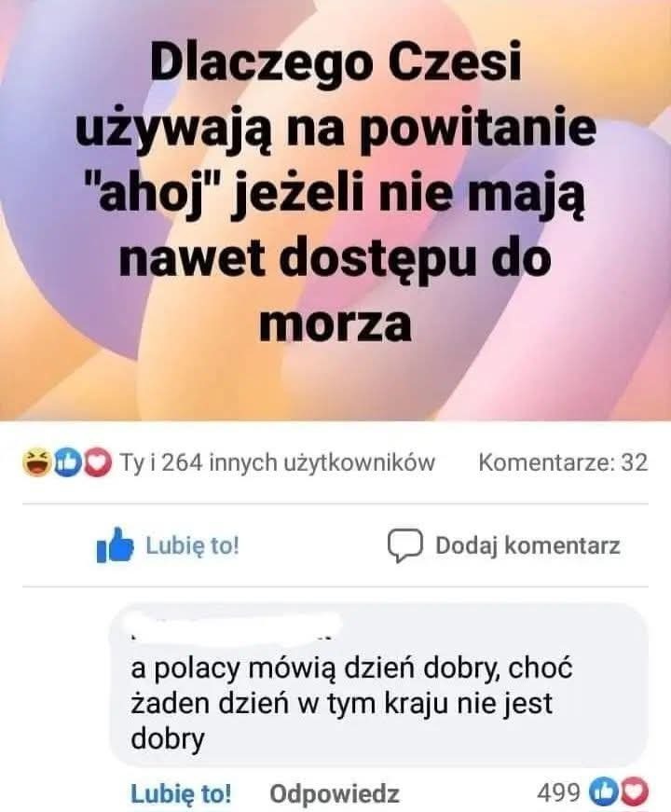Reply to the comment with Odpowiedz

click(x=335, y=793)
